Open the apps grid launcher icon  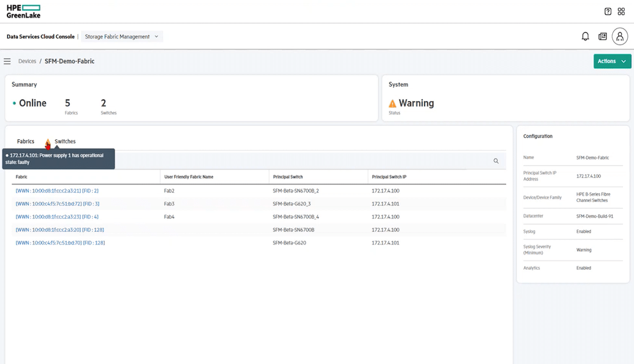click(x=622, y=11)
